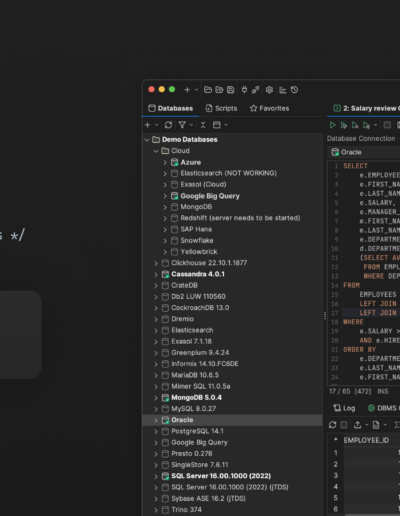The image size is (400, 516).
Task: Click the first open file folder icon in main toolbar
Action: click(x=208, y=90)
